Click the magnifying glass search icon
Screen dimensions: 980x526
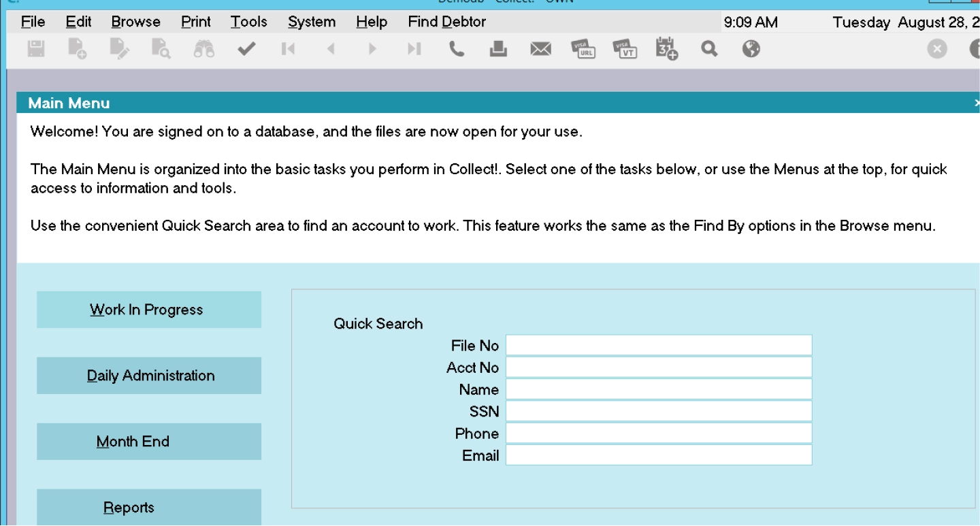point(709,48)
